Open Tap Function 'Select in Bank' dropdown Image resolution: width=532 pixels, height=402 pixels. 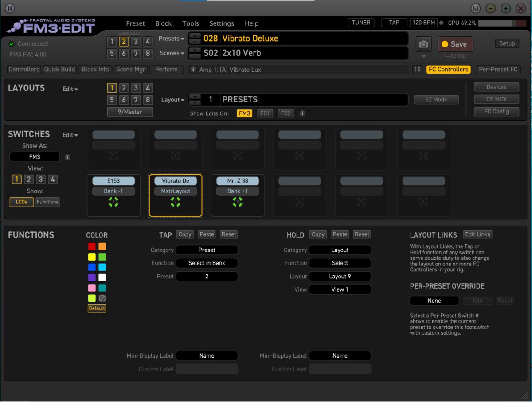[x=207, y=263]
